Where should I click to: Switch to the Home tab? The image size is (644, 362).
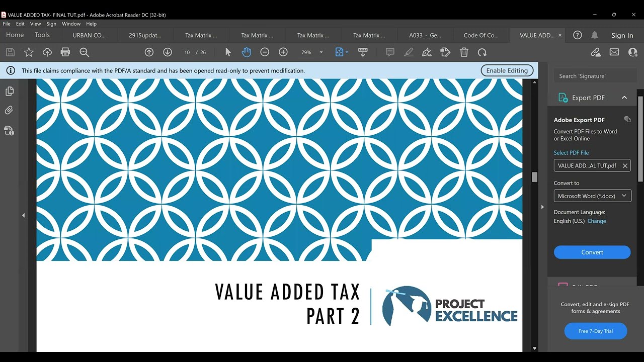tap(15, 35)
